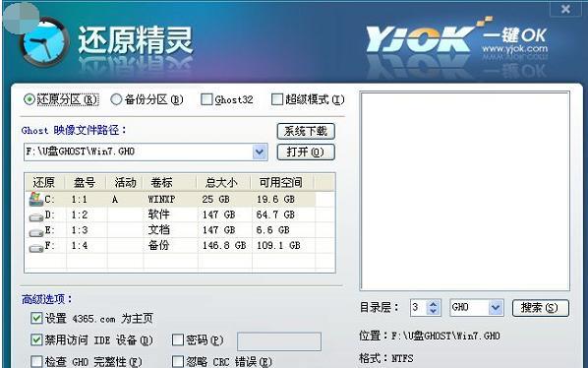Select the 软件 volume label cell
The image size is (588, 368).
click(158, 215)
